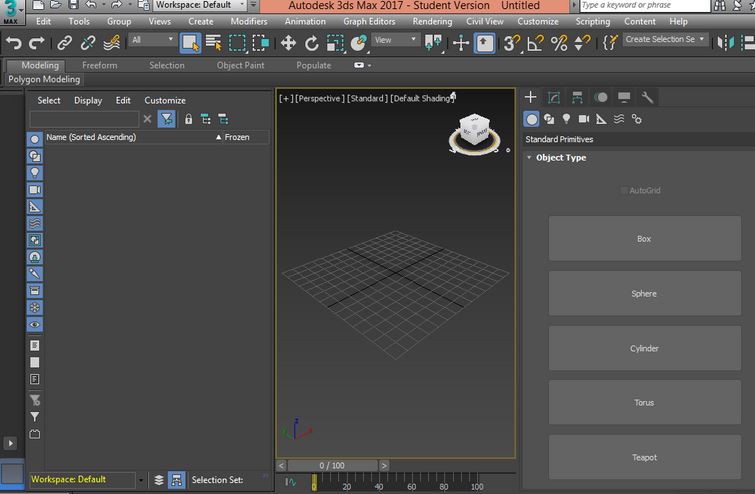
Task: Select the Bind to Space Warp tool
Action: tap(111, 43)
